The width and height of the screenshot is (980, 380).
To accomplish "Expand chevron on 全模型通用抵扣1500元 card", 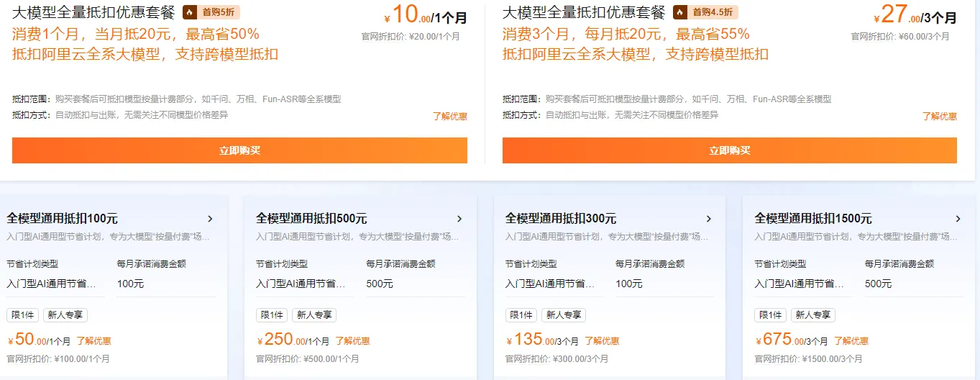I will point(958,219).
